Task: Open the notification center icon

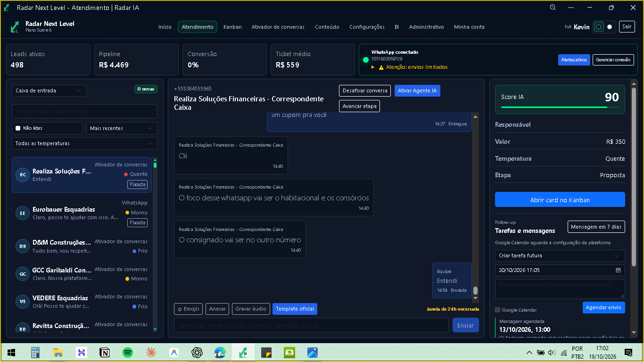Action: coord(628,353)
